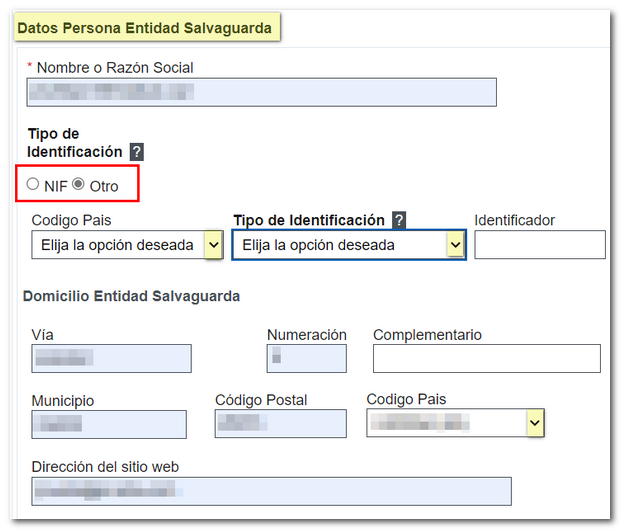Focus the Identificador text box

[x=539, y=245]
